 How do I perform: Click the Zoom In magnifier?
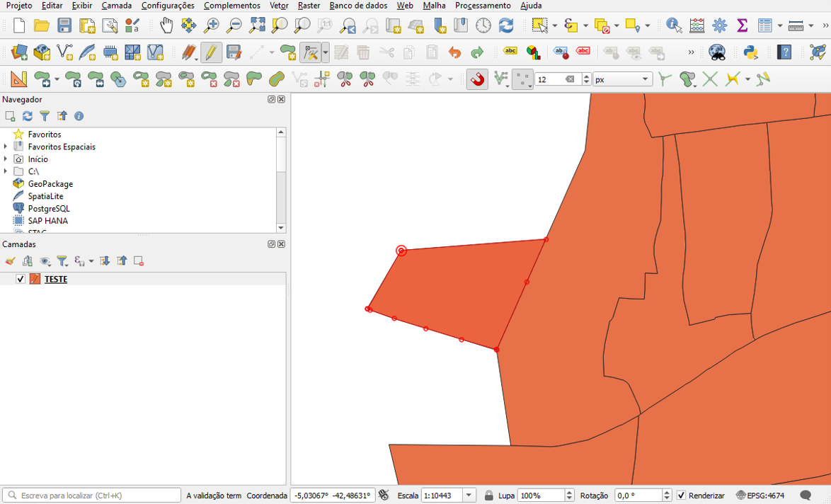(211, 26)
